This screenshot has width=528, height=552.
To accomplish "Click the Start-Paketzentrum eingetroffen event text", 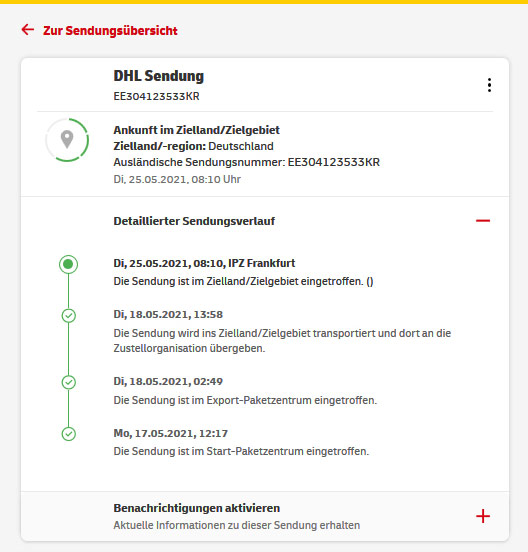I will pyautogui.click(x=241, y=451).
